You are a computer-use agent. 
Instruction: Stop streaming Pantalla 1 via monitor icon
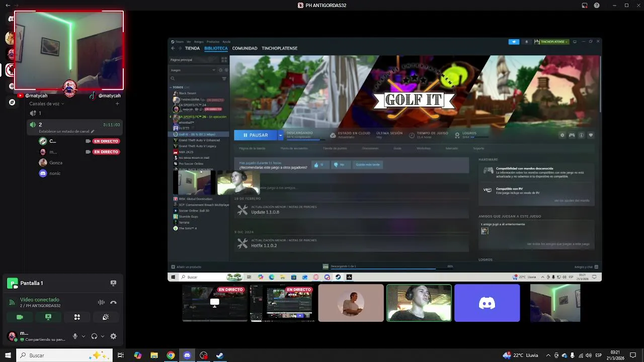click(x=113, y=283)
